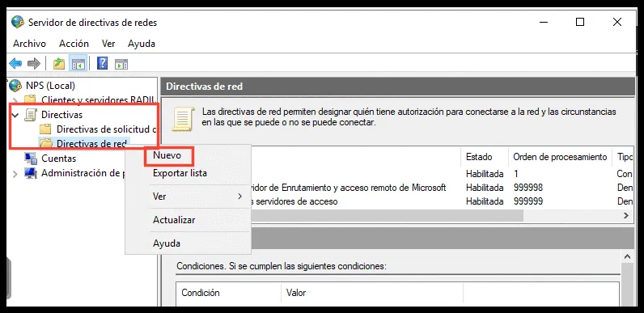Click the Directivas de solicitud folder icon

pos(45,129)
